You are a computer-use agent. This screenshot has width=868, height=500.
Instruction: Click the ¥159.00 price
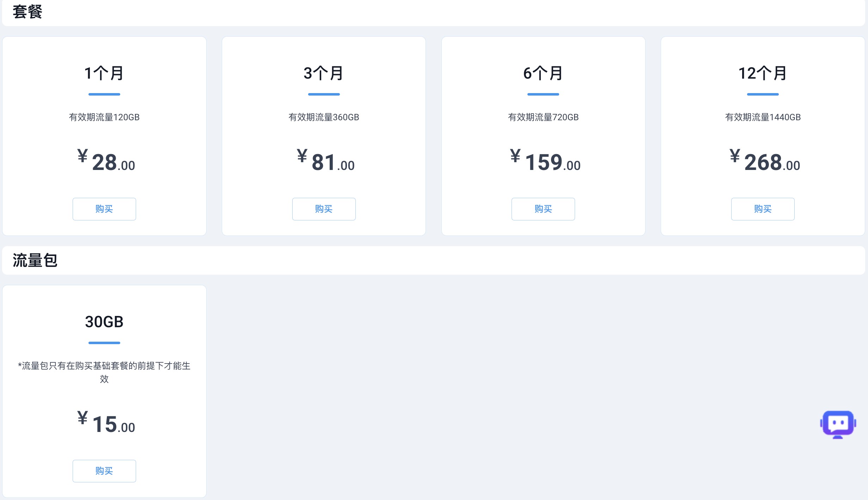[x=545, y=162]
